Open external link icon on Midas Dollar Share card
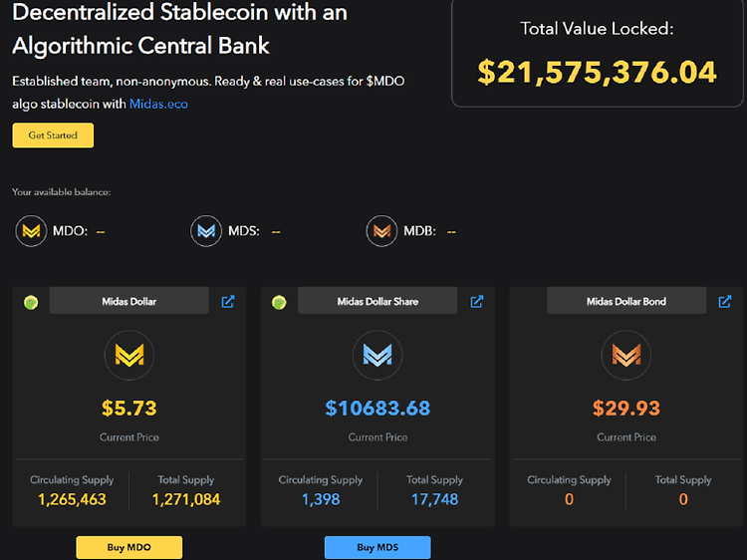The height and width of the screenshot is (560, 747). (477, 301)
